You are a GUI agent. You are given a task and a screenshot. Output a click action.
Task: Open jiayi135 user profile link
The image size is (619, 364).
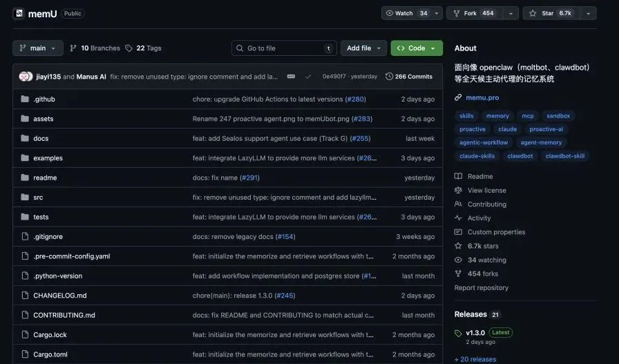[x=48, y=77]
